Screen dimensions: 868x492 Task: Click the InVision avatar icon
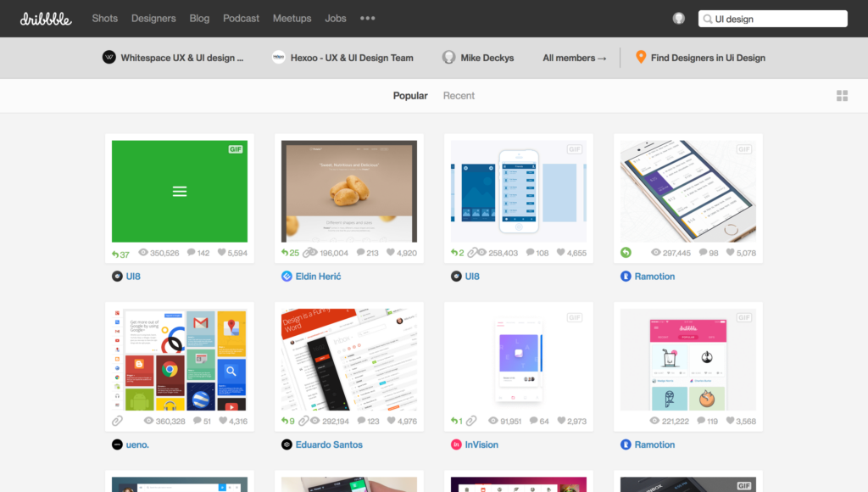click(x=456, y=444)
